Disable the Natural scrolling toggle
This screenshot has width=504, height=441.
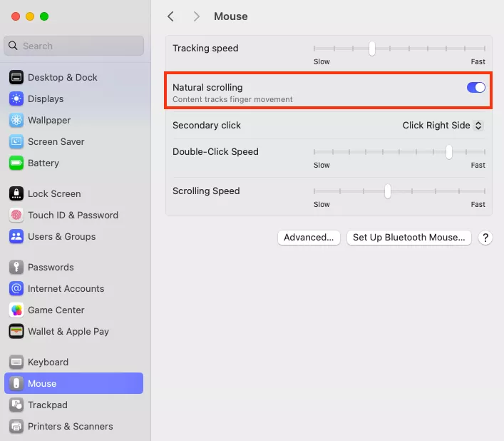point(475,88)
